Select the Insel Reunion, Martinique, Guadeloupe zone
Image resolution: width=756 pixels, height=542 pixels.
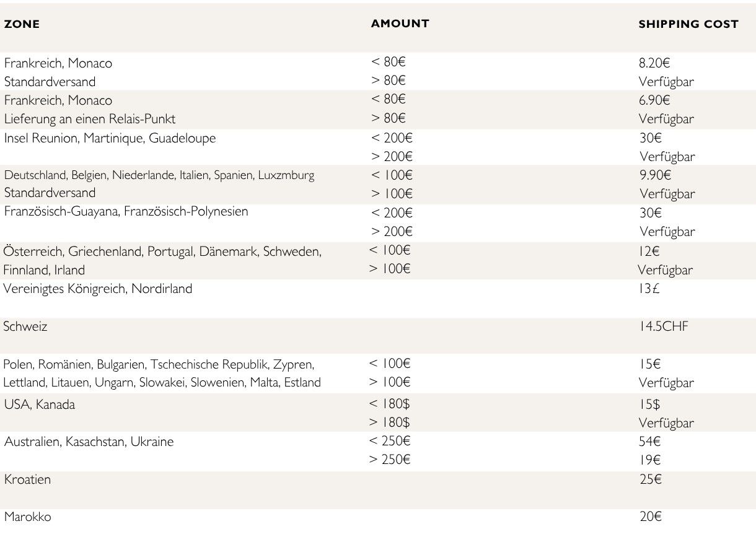coord(110,138)
